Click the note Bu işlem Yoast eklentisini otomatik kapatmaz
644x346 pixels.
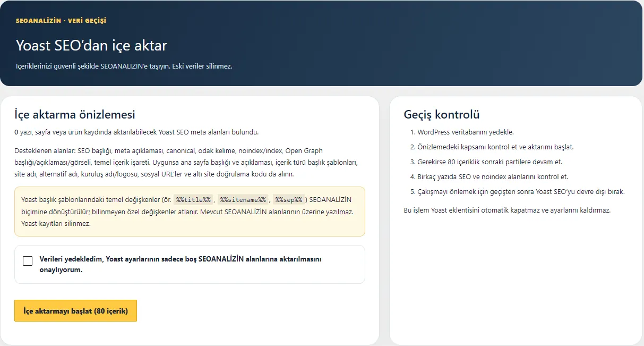click(508, 210)
